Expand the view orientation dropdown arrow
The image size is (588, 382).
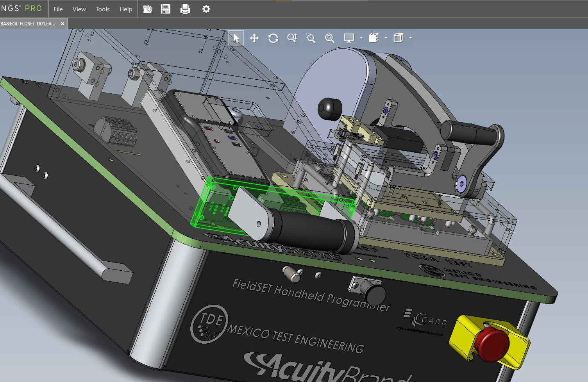(x=386, y=38)
